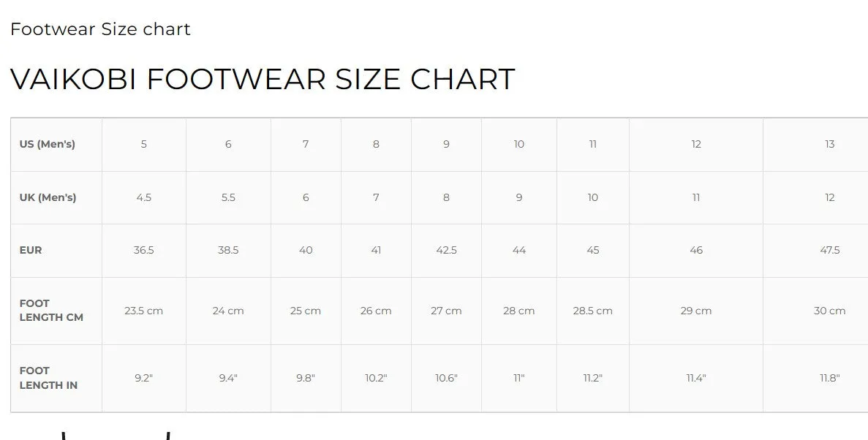Click the FOOT LENGTH IN row header
The height and width of the screenshot is (440, 868).
[56, 378]
